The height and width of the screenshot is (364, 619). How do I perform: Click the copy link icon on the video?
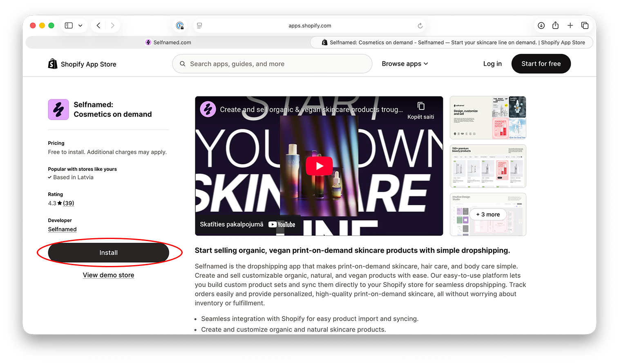pos(421,106)
